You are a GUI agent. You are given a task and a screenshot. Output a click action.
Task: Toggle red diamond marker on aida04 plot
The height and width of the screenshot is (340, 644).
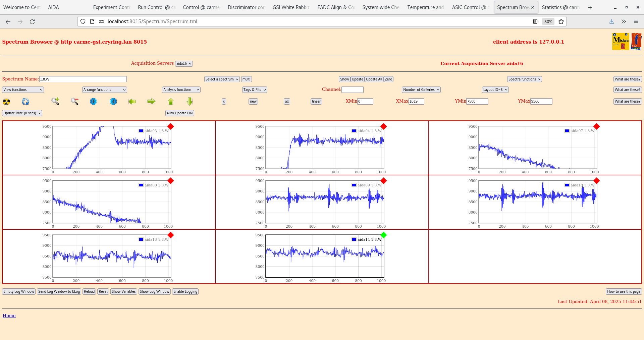point(384,126)
